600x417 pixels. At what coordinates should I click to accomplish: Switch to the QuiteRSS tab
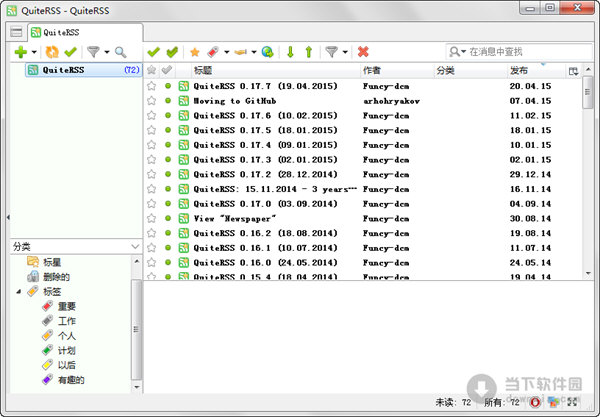86,33
